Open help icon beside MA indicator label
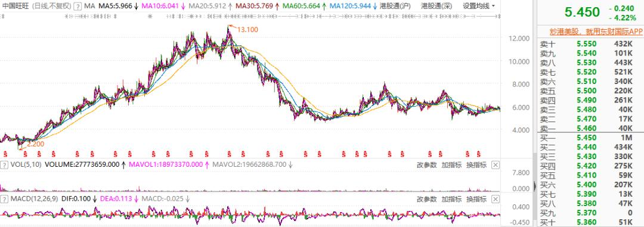 [x=77, y=6]
